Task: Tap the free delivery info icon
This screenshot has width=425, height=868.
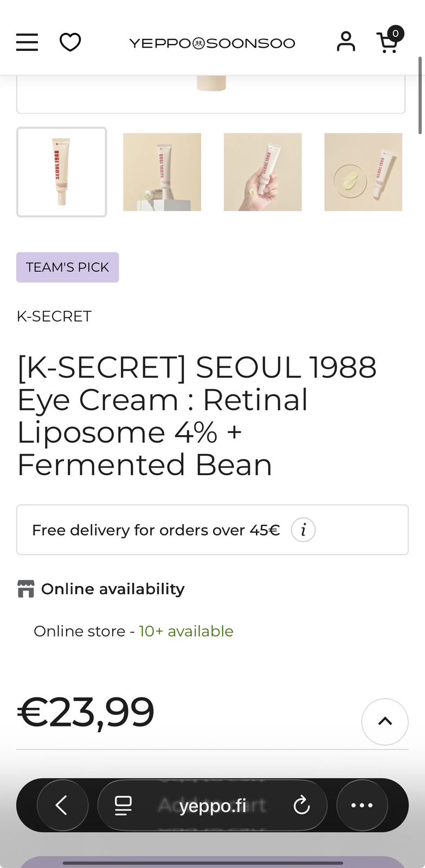Action: tap(303, 530)
